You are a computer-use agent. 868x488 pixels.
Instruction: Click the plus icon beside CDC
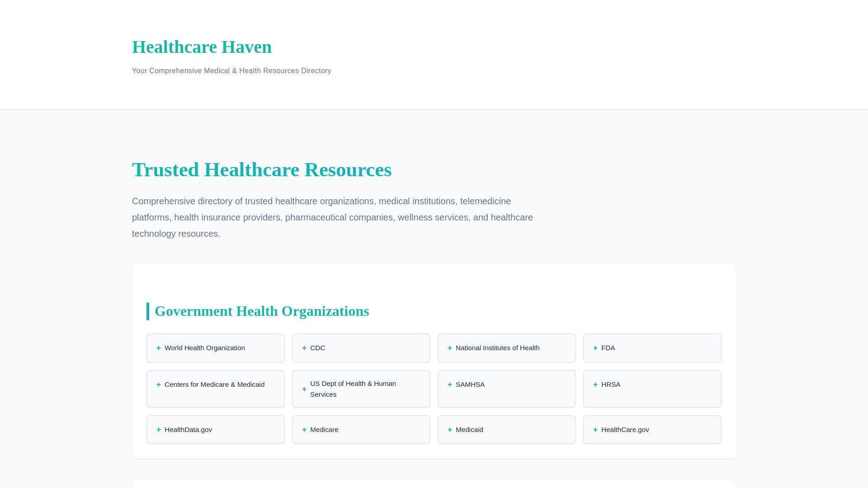[x=304, y=348]
